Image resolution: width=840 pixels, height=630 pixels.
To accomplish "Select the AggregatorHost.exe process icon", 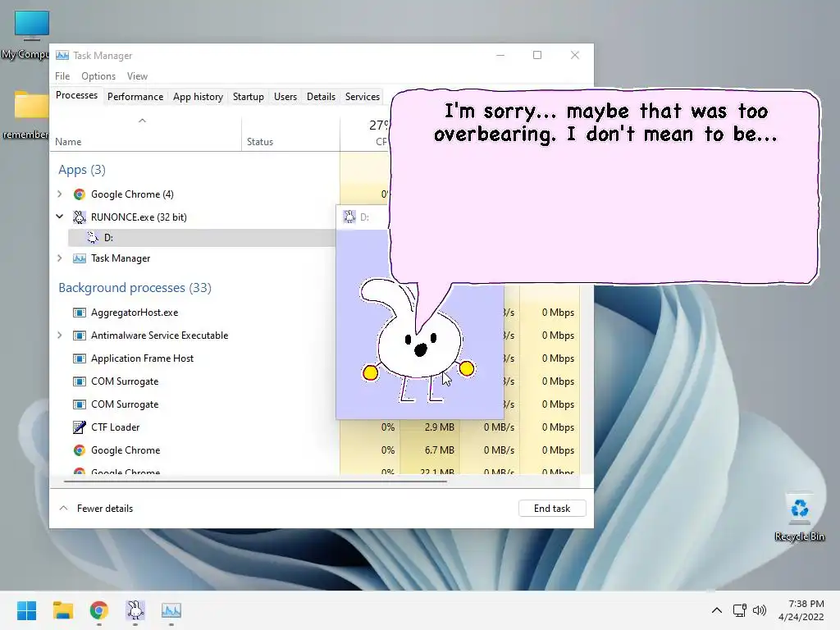I will point(80,313).
